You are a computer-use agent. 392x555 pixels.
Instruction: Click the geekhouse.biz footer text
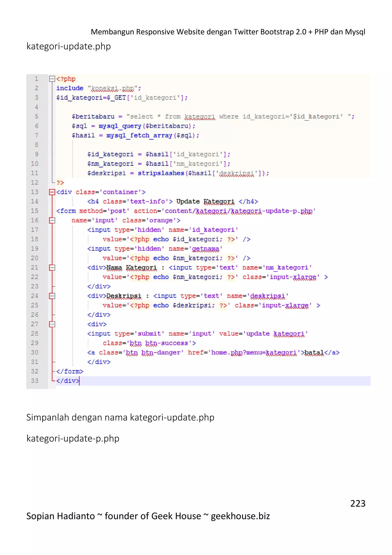240,516
